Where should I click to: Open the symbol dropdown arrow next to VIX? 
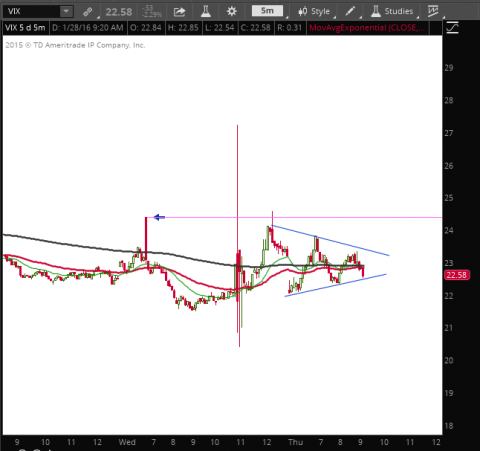tap(66, 11)
